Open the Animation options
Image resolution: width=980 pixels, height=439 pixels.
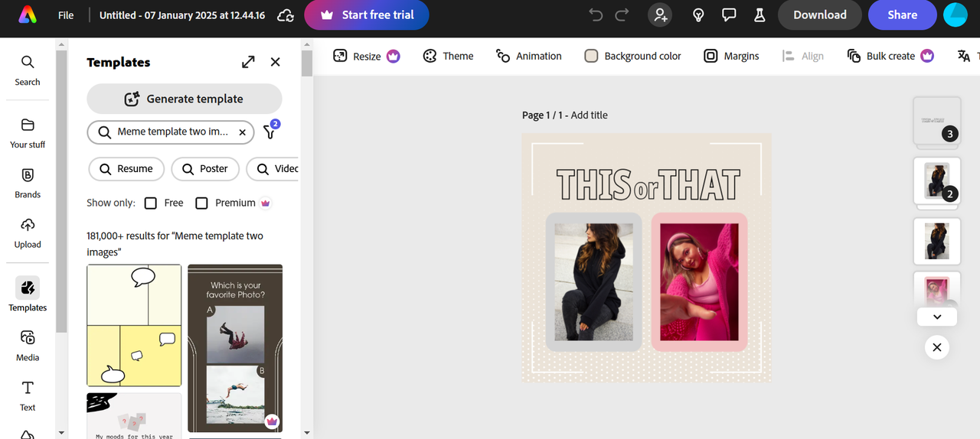click(529, 56)
